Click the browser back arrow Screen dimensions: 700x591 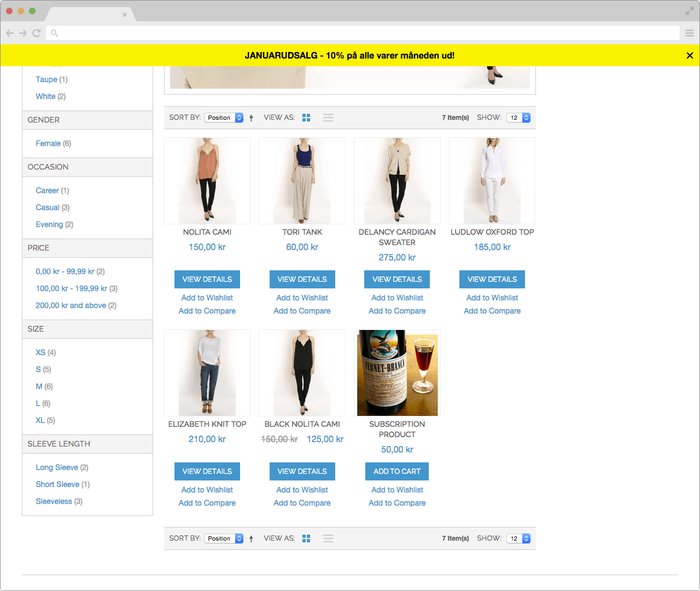point(10,33)
